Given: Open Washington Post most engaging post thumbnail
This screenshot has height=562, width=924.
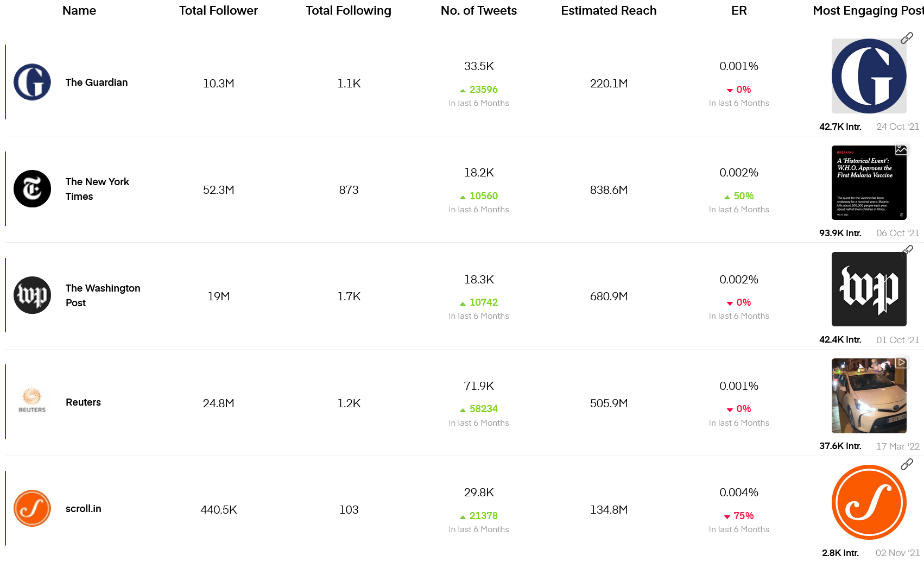Looking at the screenshot, I should [869, 289].
